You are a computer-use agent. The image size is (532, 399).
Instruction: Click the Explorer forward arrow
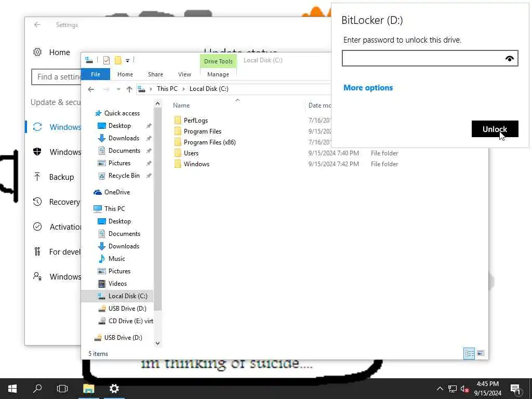pyautogui.click(x=106, y=89)
